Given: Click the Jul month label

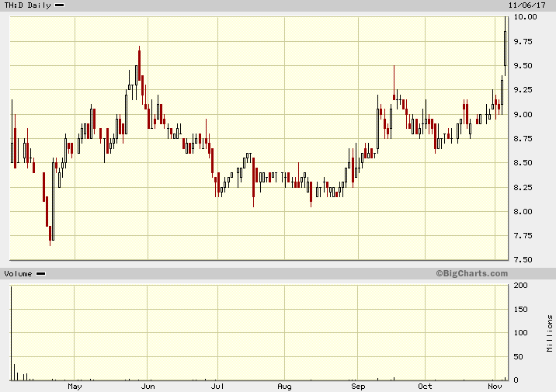Looking at the screenshot, I should (217, 387).
